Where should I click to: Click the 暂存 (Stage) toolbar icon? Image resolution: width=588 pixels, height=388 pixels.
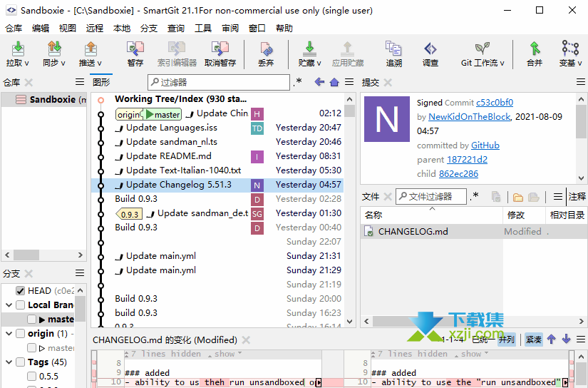[135, 48]
